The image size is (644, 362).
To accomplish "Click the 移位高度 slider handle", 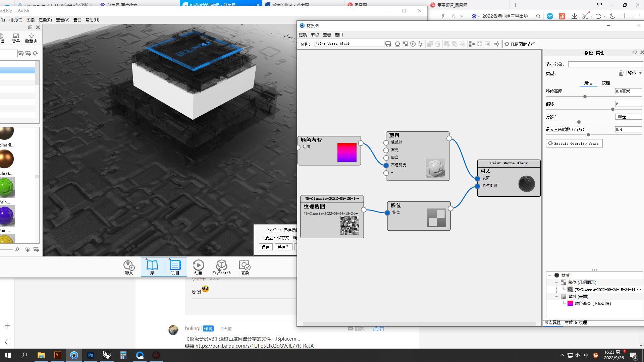I will pos(585,97).
